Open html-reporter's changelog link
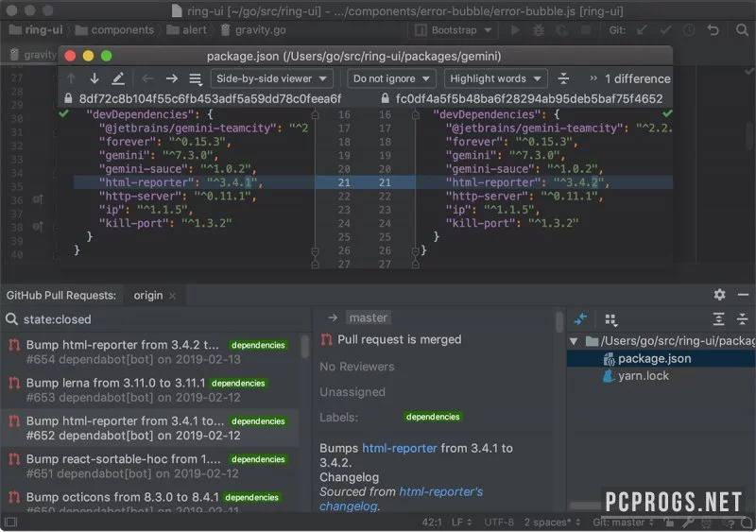 pos(401,499)
